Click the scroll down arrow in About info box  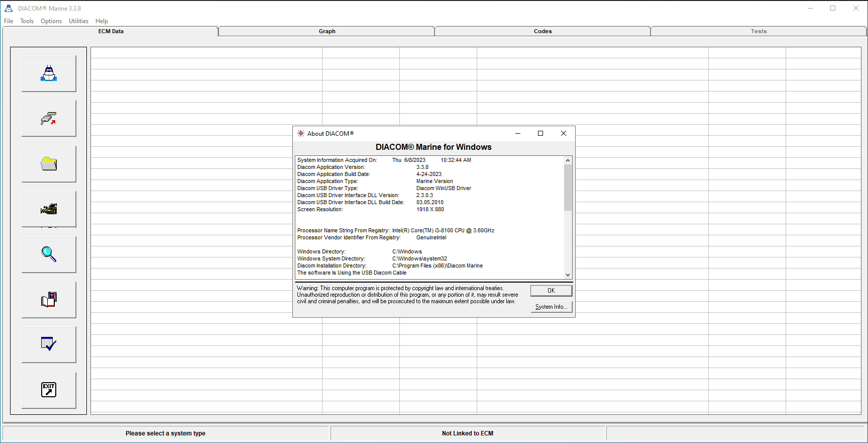[568, 275]
